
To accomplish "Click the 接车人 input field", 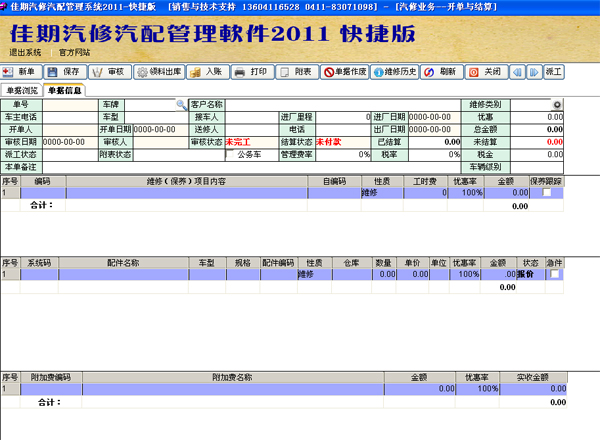I will tap(252, 117).
